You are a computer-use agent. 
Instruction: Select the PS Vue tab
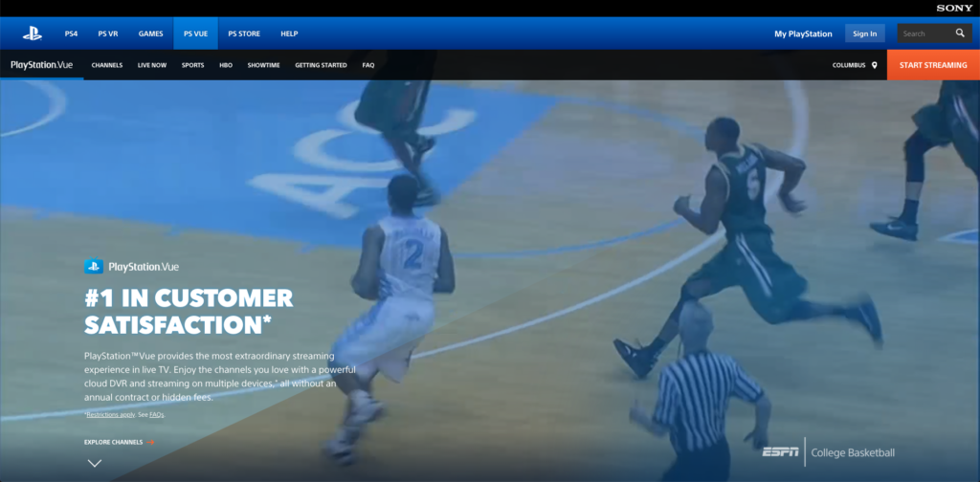(x=195, y=33)
